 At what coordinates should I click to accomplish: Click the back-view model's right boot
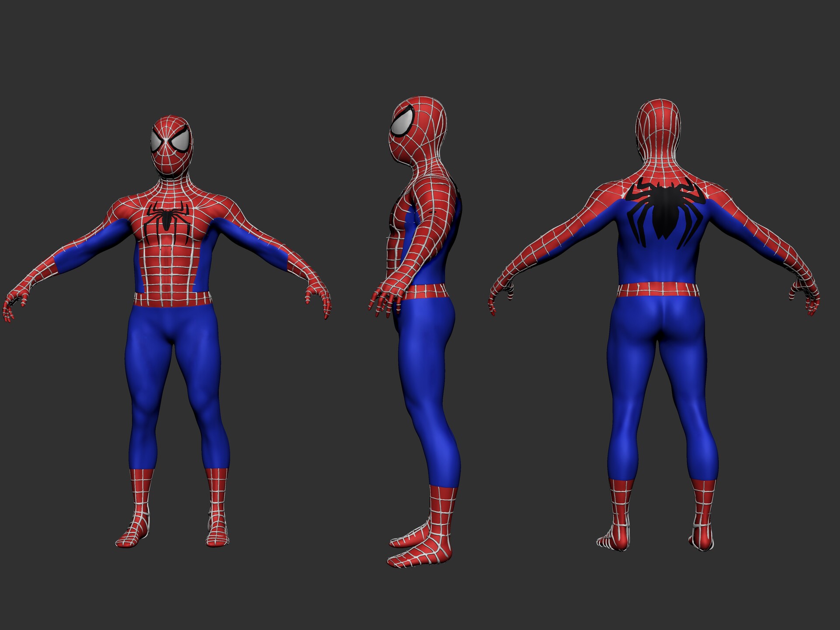(703, 514)
